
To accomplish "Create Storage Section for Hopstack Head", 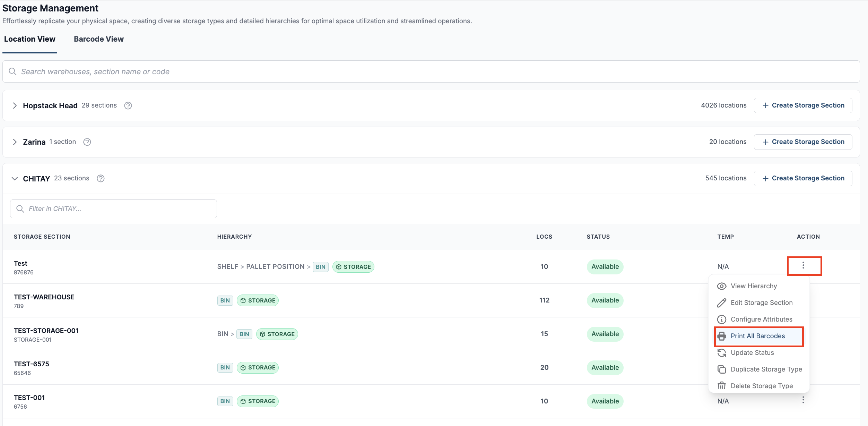I will pos(803,105).
